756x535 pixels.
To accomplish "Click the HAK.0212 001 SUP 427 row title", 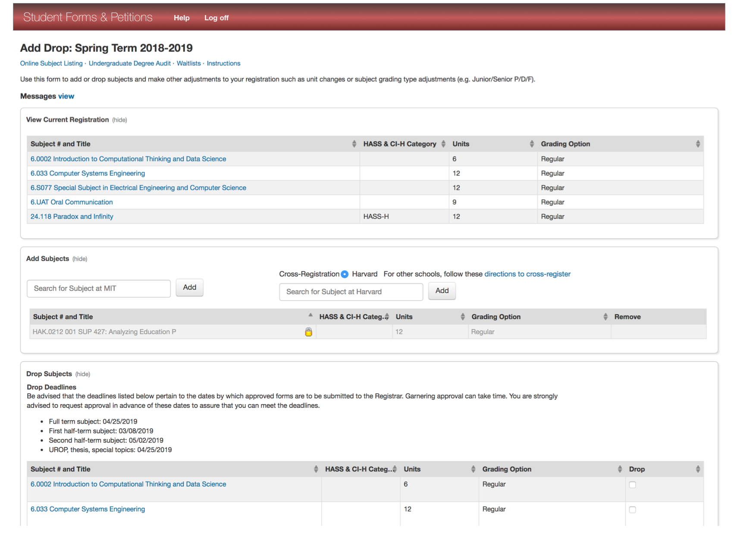I will click(x=104, y=332).
